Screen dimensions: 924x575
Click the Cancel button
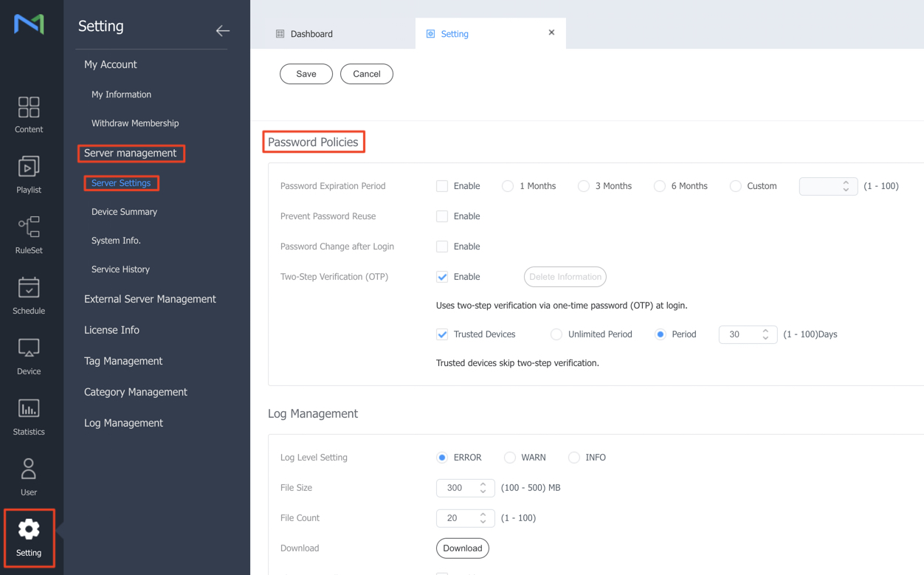pyautogui.click(x=367, y=74)
